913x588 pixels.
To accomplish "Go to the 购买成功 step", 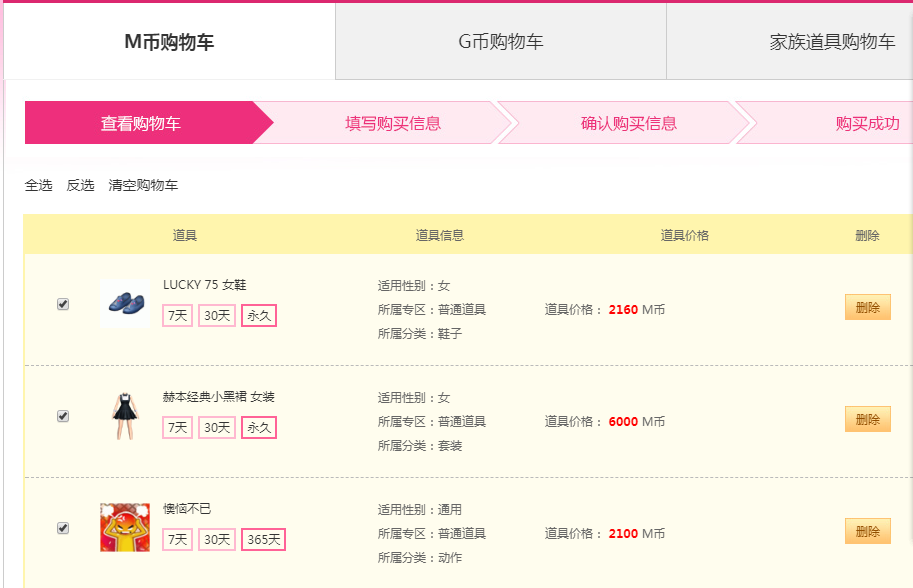I will pos(867,123).
